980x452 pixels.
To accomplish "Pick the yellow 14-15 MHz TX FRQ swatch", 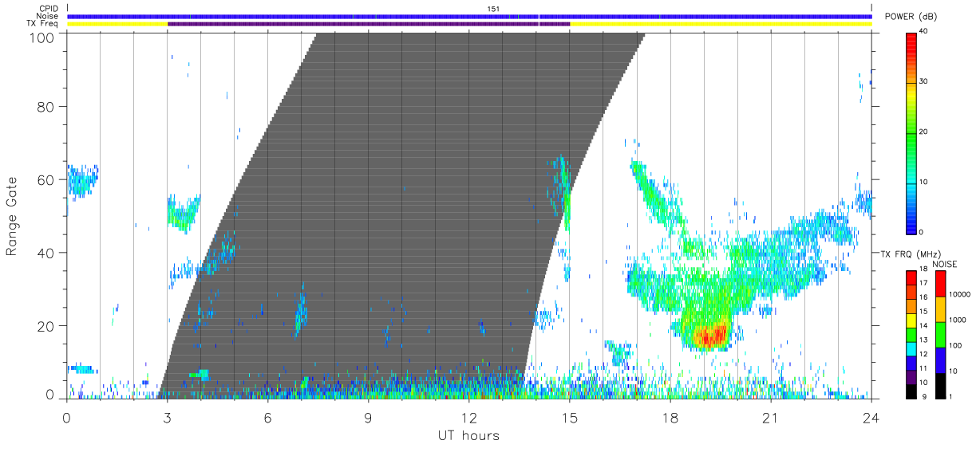I will (911, 320).
